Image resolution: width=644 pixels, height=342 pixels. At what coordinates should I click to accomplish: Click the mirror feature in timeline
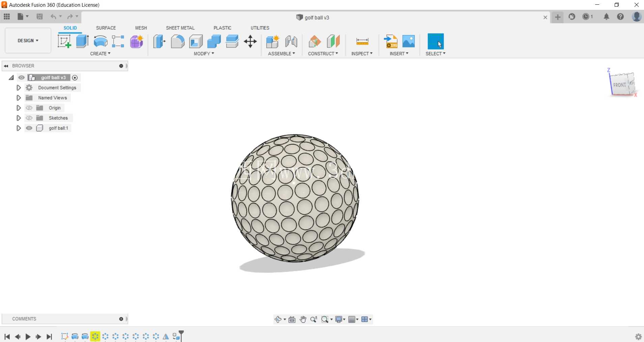[166, 336]
